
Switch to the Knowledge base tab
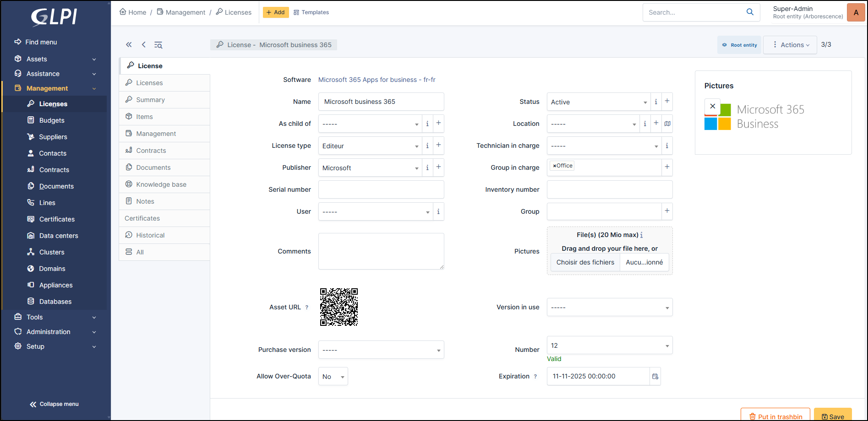pyautogui.click(x=164, y=184)
